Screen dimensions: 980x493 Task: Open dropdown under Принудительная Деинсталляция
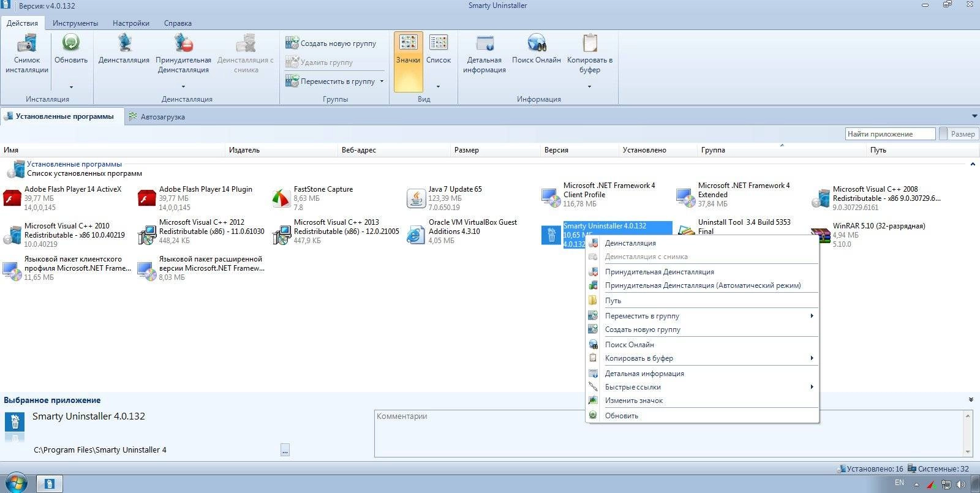click(x=183, y=86)
